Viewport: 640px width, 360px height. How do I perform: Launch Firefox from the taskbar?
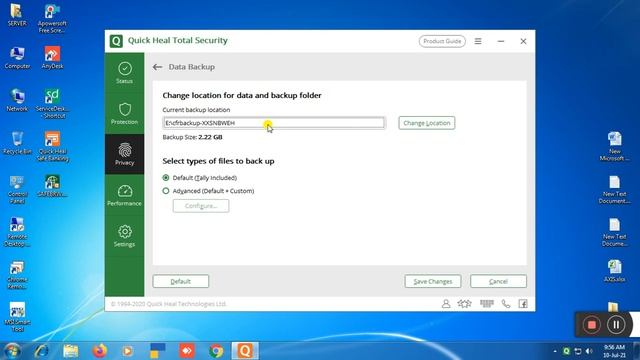(x=100, y=351)
